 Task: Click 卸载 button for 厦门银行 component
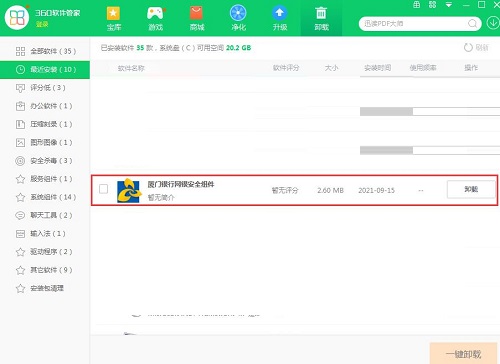(x=471, y=189)
